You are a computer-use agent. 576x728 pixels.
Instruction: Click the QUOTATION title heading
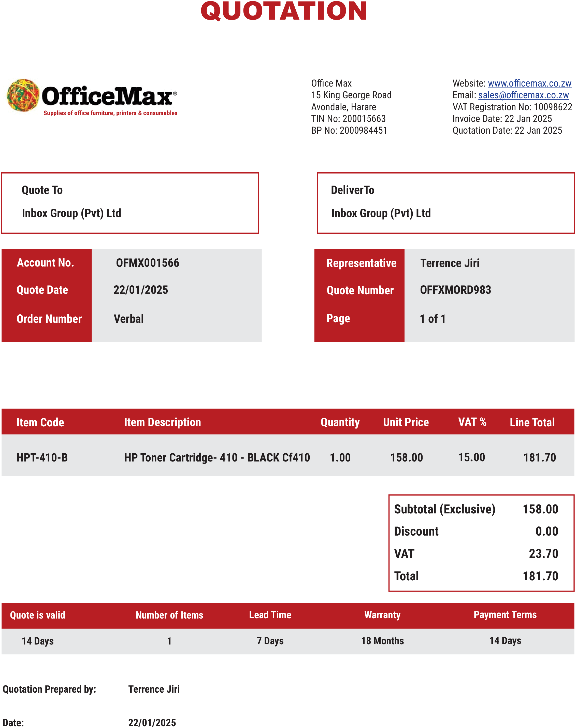(x=284, y=11)
